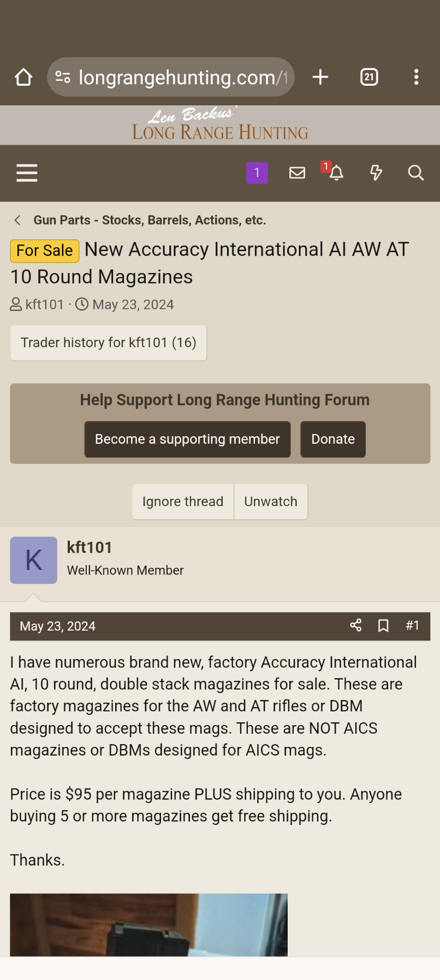Screen dimensions: 440x980
Task: Open the attached magazine photo thumbnail
Action: (x=148, y=924)
